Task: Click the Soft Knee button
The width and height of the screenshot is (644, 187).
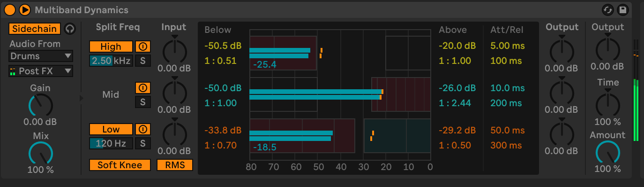Action: (x=120, y=165)
